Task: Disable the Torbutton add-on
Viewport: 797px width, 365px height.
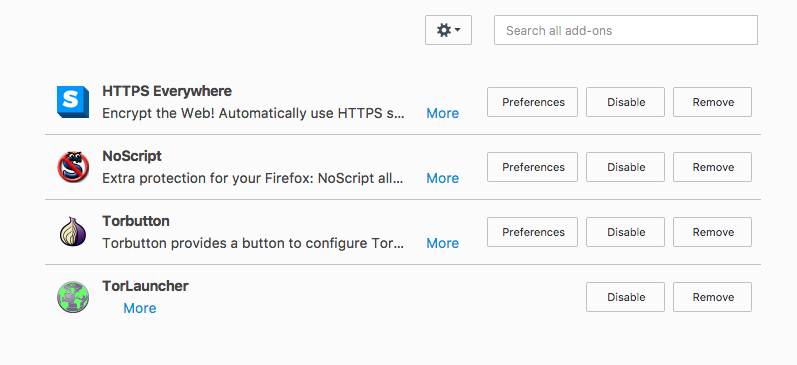Action: (x=625, y=232)
